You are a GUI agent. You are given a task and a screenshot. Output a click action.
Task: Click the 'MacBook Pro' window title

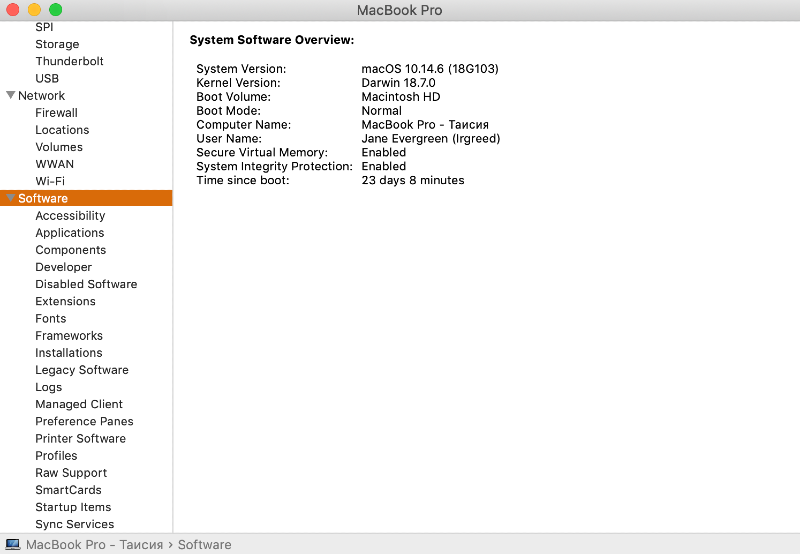point(399,10)
